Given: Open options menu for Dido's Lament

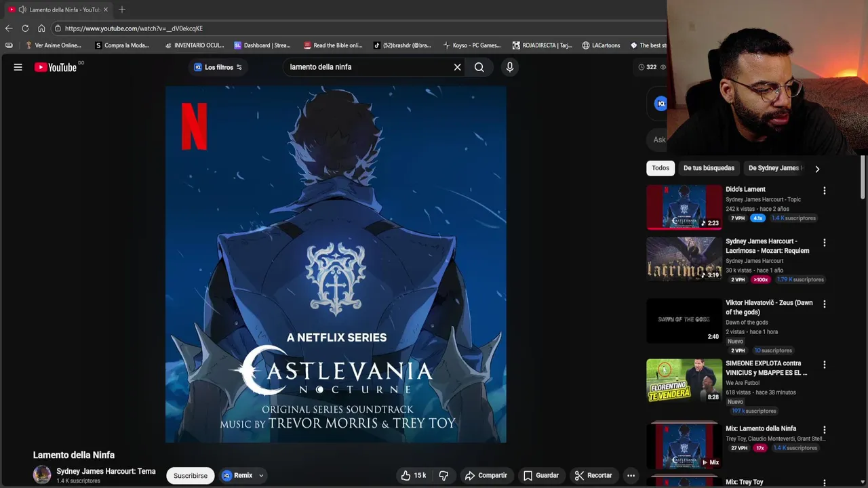Looking at the screenshot, I should click(825, 191).
